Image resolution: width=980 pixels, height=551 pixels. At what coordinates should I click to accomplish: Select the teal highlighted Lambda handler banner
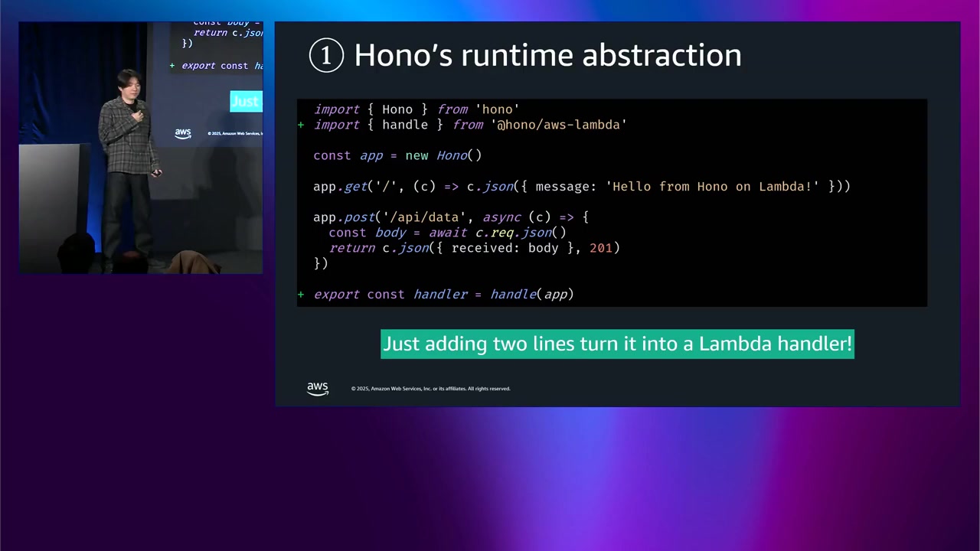pyautogui.click(x=617, y=344)
